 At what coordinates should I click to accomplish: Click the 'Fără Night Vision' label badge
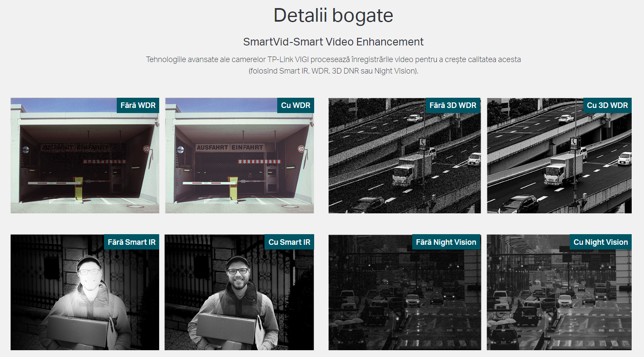pyautogui.click(x=446, y=242)
